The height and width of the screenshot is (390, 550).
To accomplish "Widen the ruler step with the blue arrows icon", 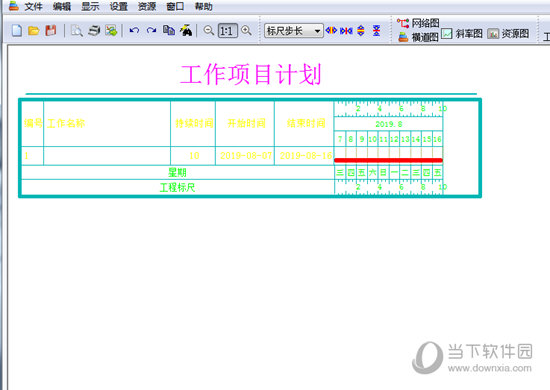I will pyautogui.click(x=331, y=31).
